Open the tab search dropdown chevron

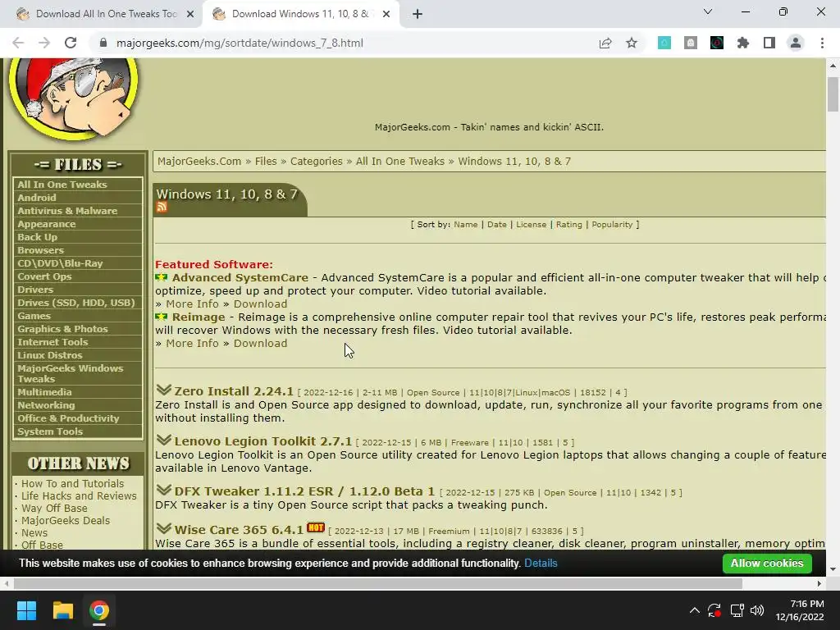[x=708, y=11]
